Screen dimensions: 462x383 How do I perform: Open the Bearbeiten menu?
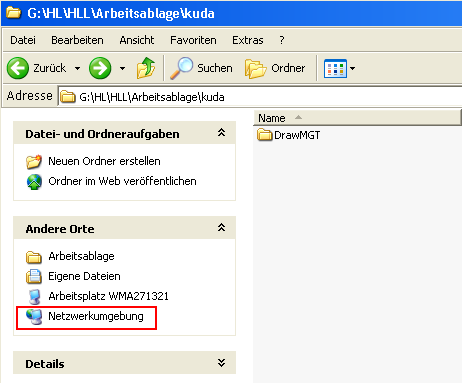pos(77,40)
